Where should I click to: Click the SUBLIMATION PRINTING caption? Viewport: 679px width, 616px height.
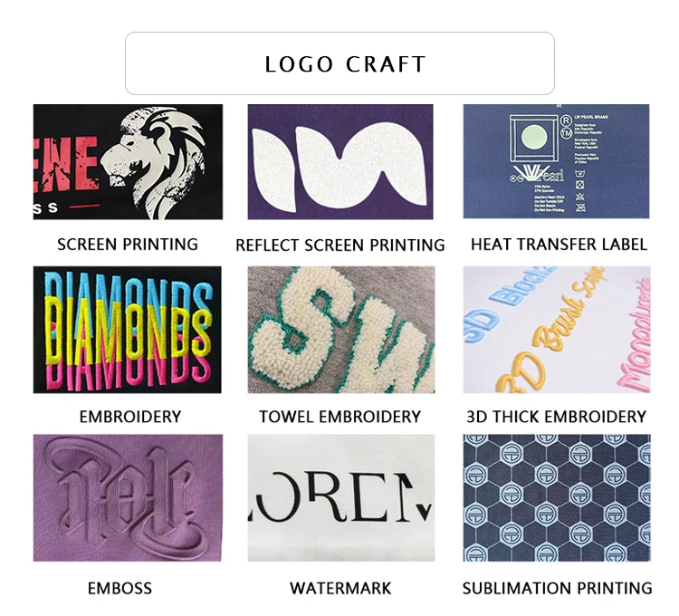pos(557,588)
